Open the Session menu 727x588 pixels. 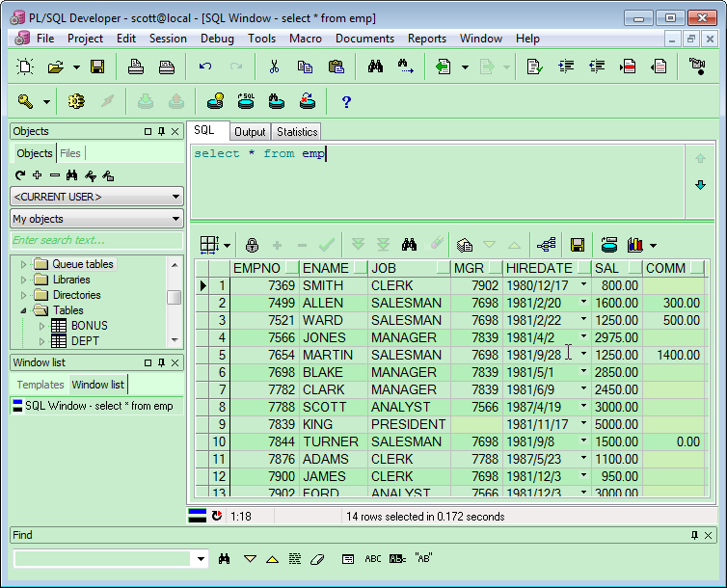point(168,39)
